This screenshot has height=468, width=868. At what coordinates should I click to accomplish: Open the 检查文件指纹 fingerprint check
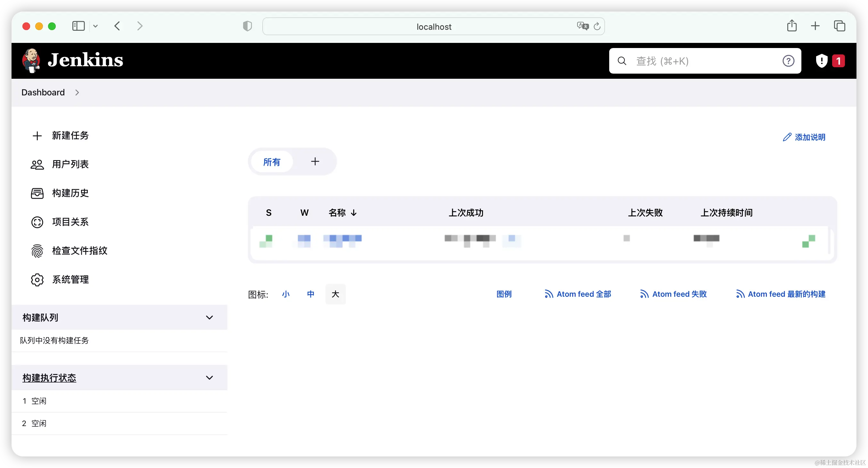(x=79, y=251)
